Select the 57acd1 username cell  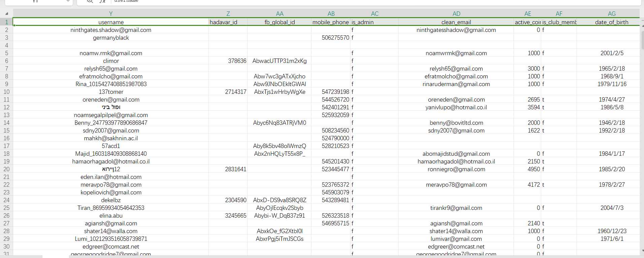click(111, 146)
